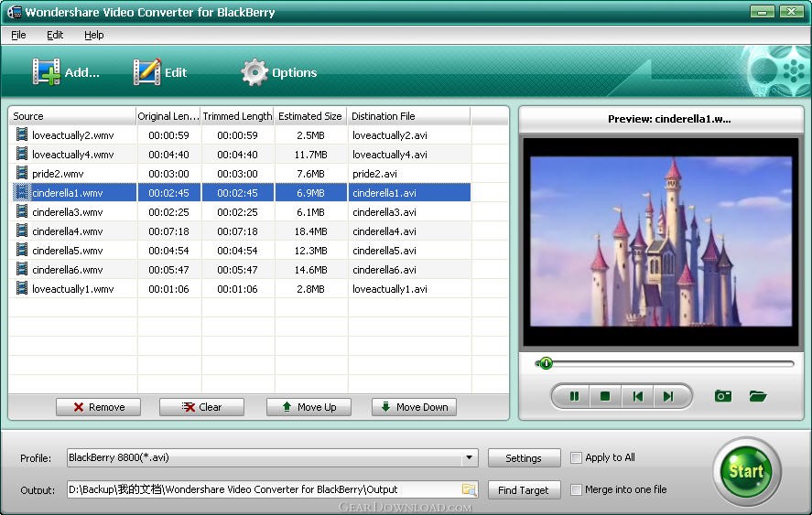
Task: Select the cinderella6.wmv file name
Action: click(x=68, y=270)
